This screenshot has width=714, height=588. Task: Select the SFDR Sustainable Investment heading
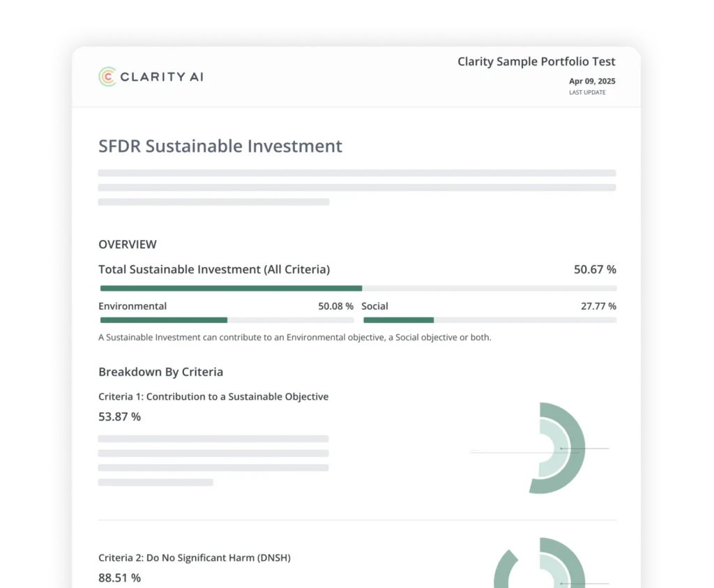[220, 146]
